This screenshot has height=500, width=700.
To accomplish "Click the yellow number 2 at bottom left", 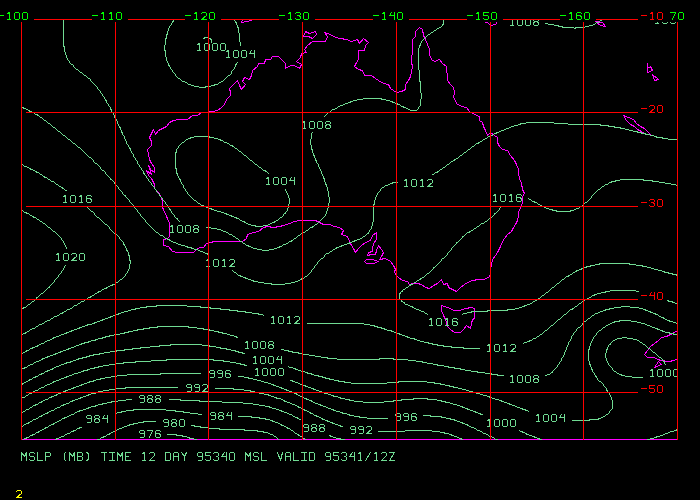I will [x=19, y=493].
